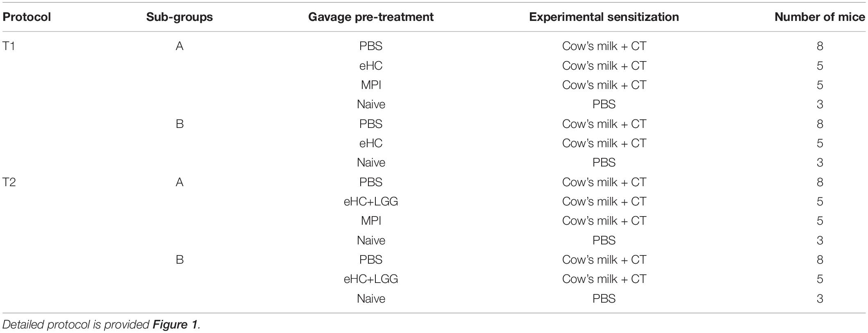Select the T1 protocol cell
868x333 pixels.
(9, 46)
